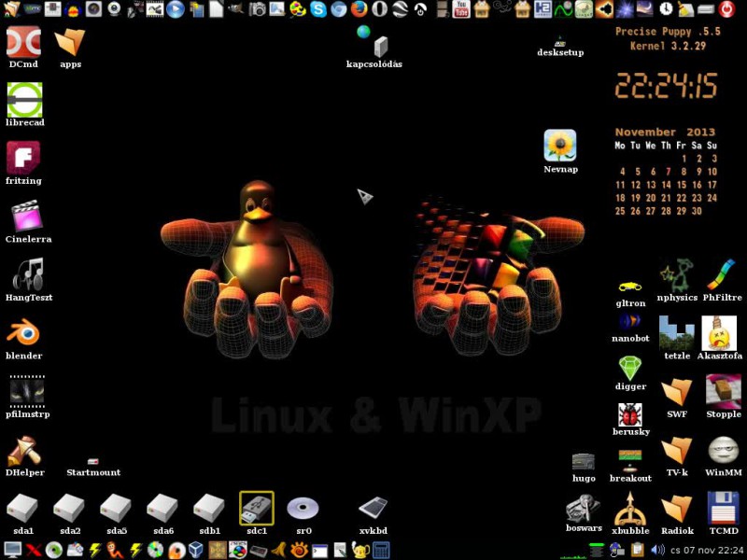Click the network tray icon
The width and height of the screenshot is (747, 560).
tap(616, 550)
